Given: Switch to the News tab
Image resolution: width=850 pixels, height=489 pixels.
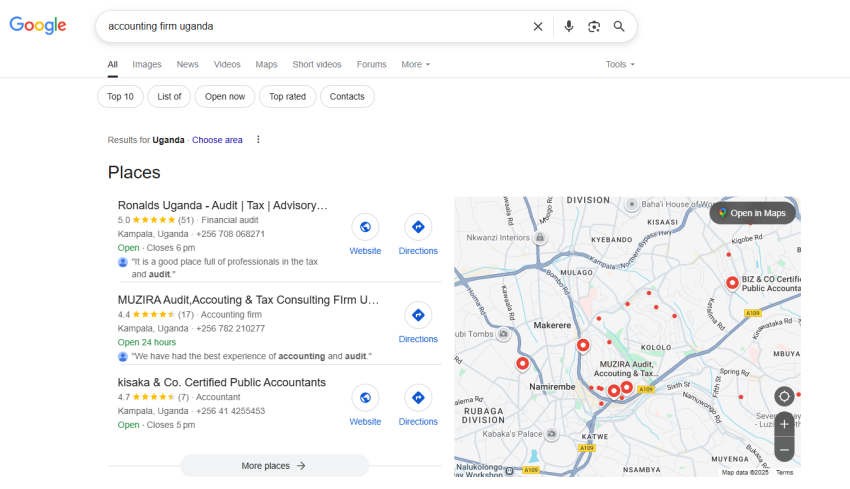Looking at the screenshot, I should coord(188,65).
